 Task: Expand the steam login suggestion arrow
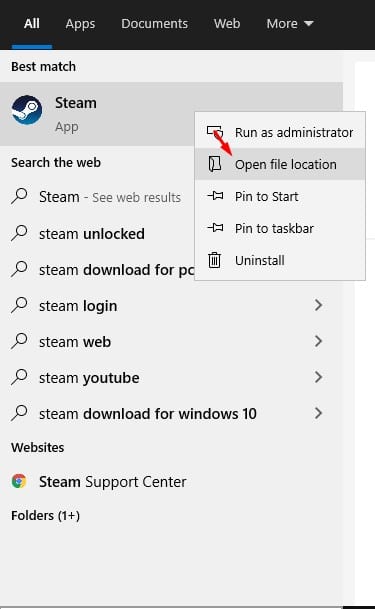318,305
